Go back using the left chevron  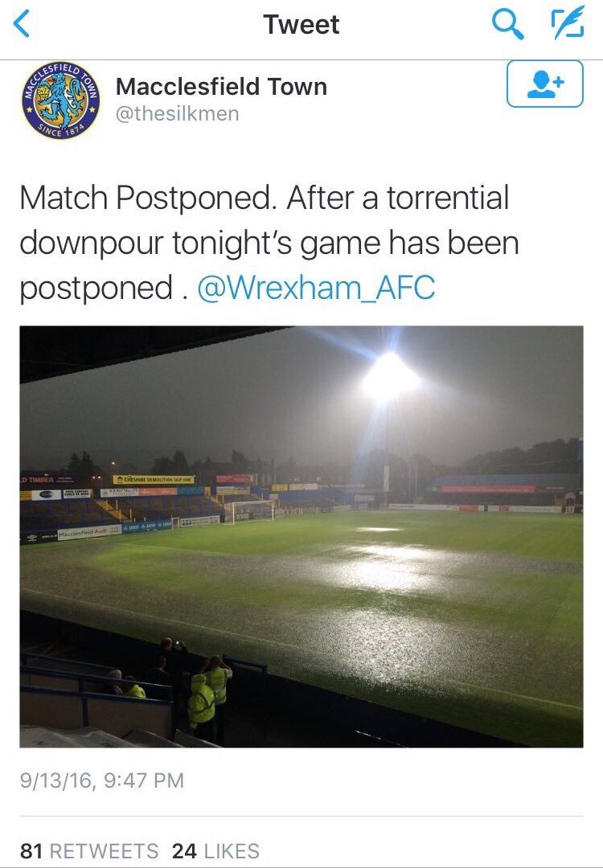click(23, 25)
